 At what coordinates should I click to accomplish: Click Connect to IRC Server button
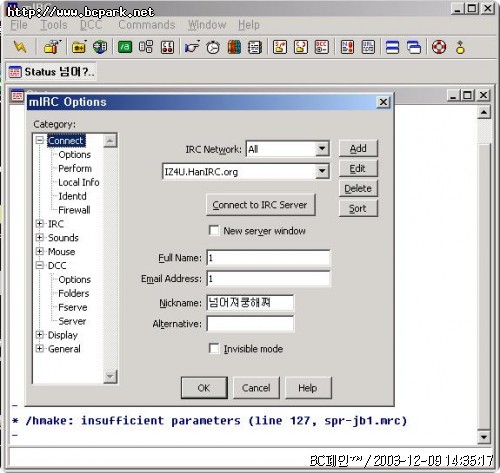pyautogui.click(x=260, y=205)
